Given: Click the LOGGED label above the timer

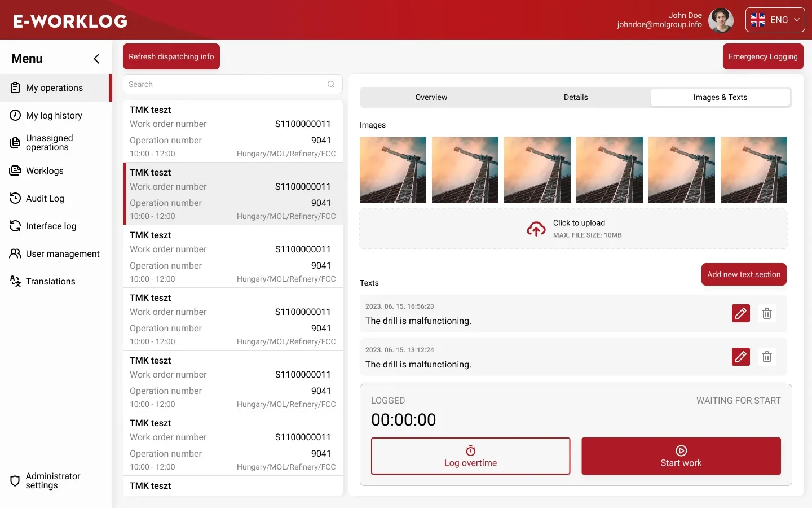Looking at the screenshot, I should (388, 401).
